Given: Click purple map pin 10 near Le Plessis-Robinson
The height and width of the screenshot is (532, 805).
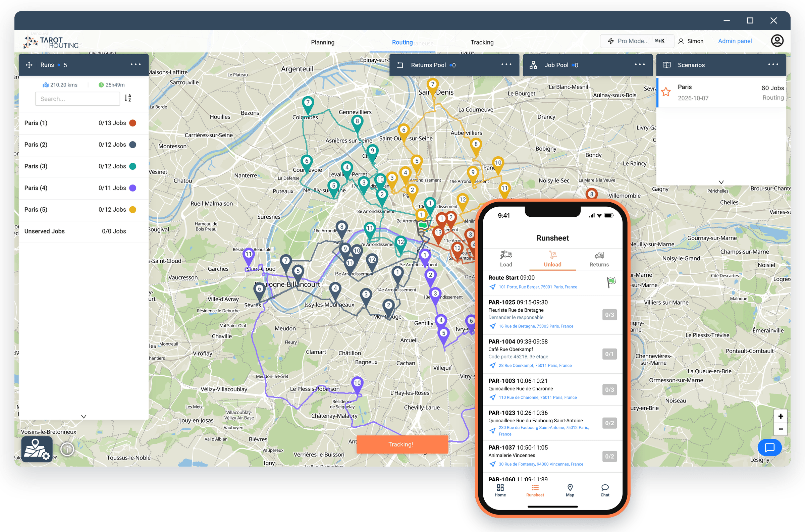Looking at the screenshot, I should pos(357,385).
